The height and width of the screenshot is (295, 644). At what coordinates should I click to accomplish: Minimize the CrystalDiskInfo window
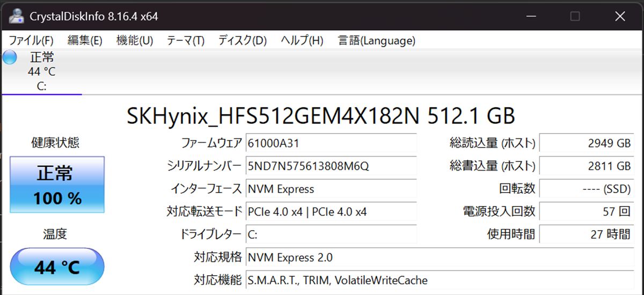[x=530, y=17]
